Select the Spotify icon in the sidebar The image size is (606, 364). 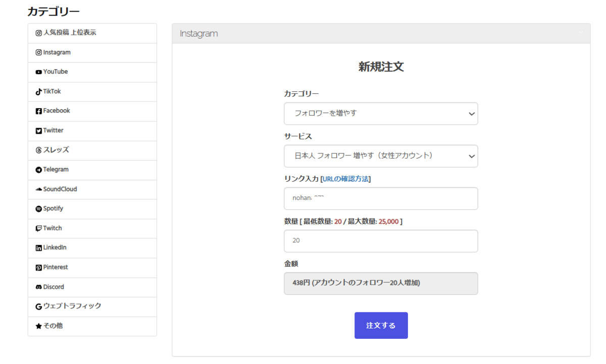pyautogui.click(x=39, y=209)
